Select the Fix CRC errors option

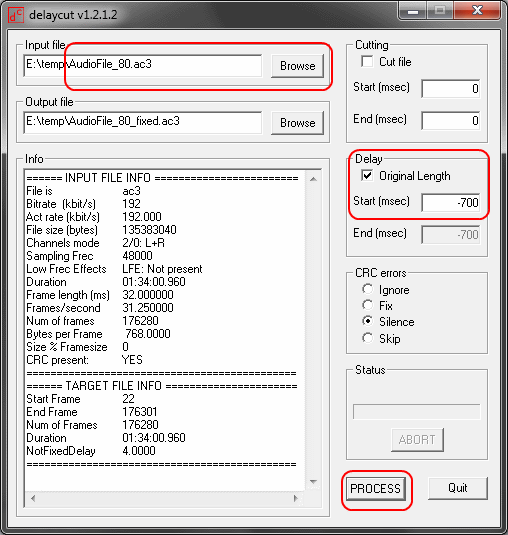pyautogui.click(x=367, y=305)
